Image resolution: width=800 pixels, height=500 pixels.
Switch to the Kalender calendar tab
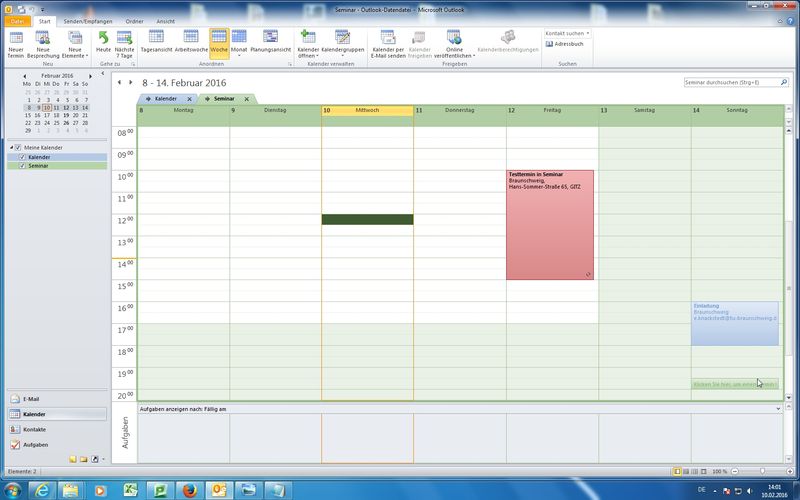pyautogui.click(x=164, y=99)
